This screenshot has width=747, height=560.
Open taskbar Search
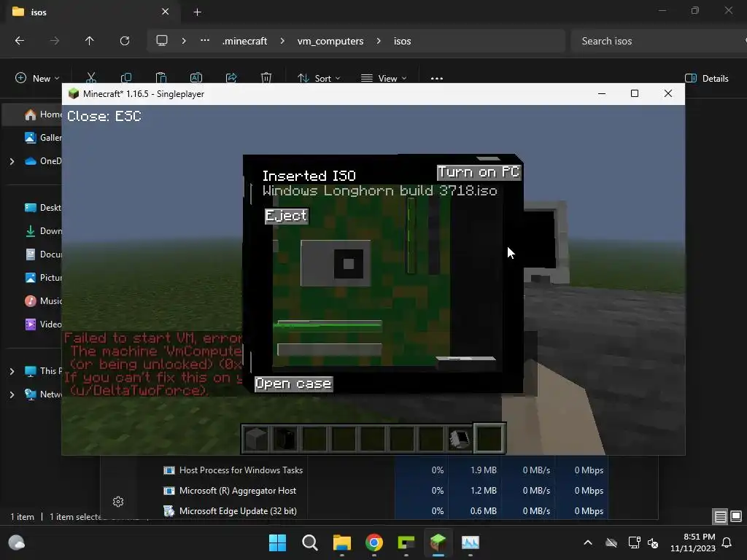(309, 542)
